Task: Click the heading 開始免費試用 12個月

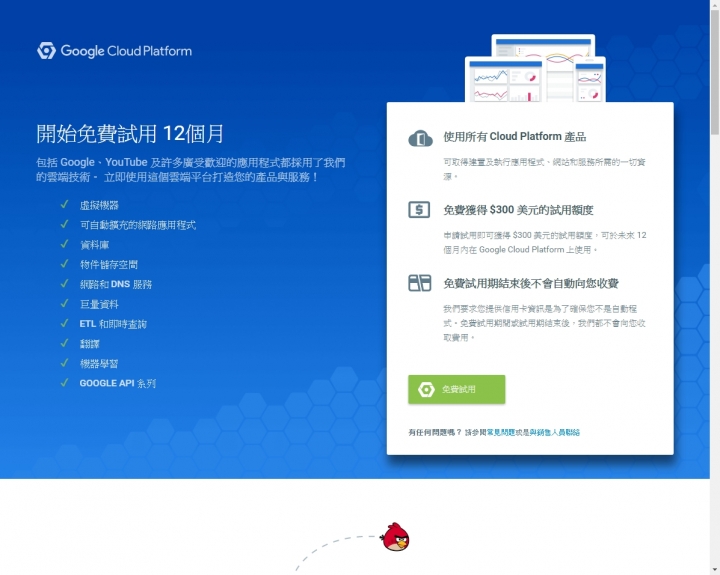Action: tap(130, 134)
